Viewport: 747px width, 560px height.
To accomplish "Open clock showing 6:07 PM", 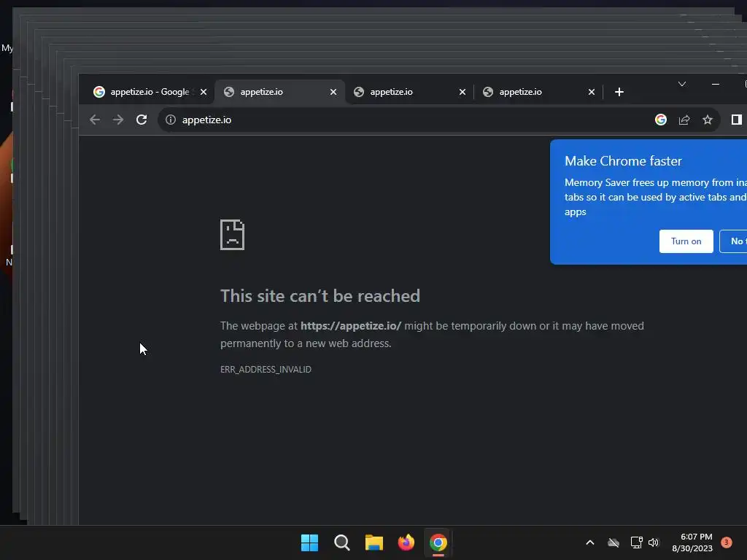I will tap(692, 542).
